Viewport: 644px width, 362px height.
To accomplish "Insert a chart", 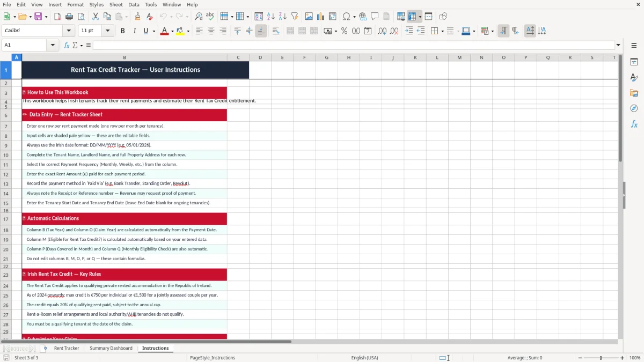I will pyautogui.click(x=321, y=16).
